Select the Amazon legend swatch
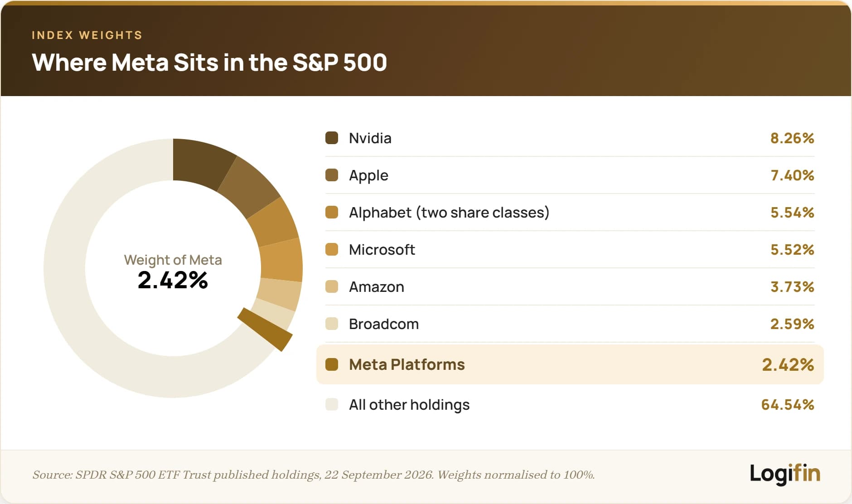Screen dimensions: 852x504 tap(332, 286)
